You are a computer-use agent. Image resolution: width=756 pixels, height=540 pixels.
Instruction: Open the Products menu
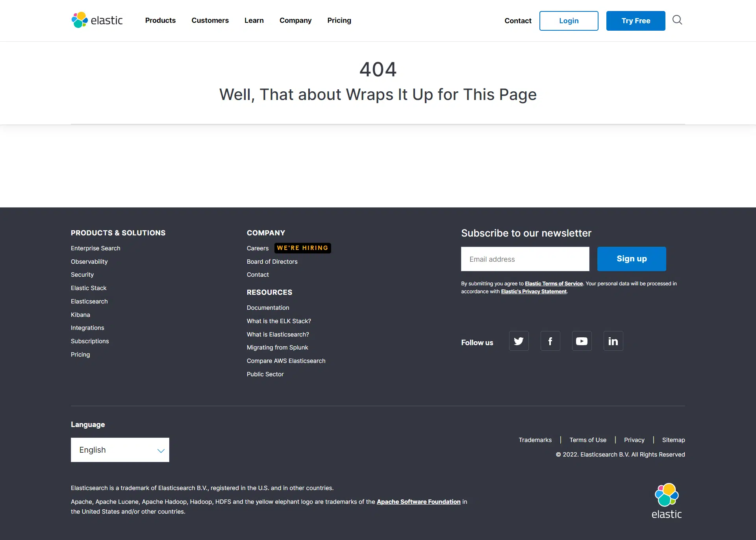pyautogui.click(x=160, y=20)
